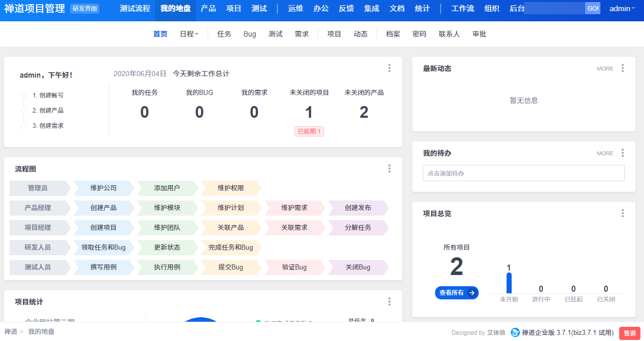Open the three-dot menu of 项目统计 panel

click(389, 302)
